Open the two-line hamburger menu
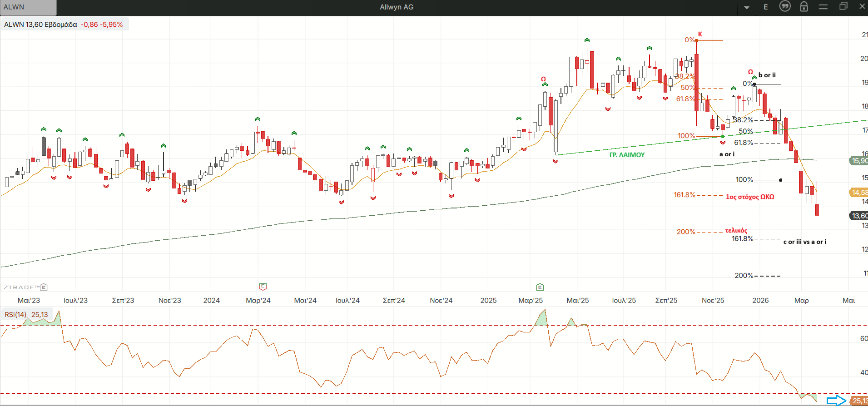 [823, 7]
